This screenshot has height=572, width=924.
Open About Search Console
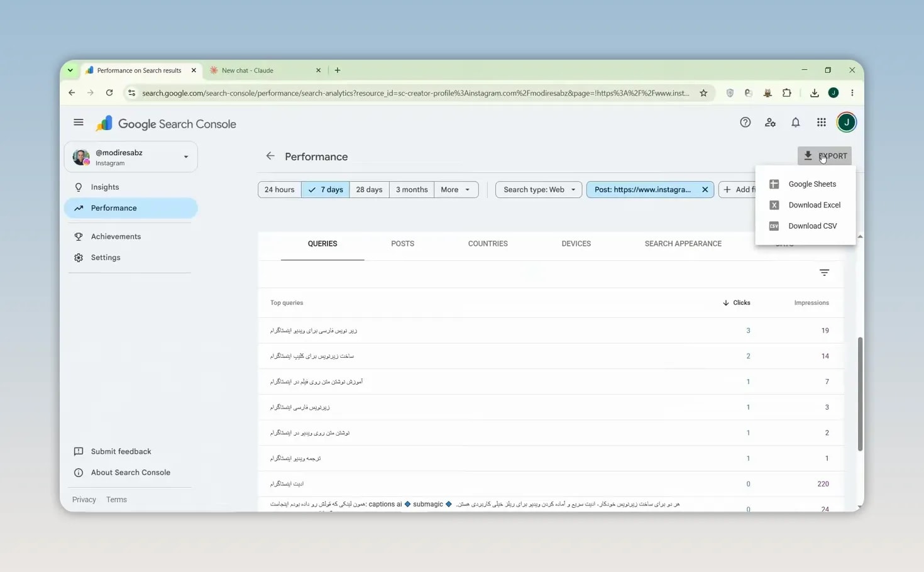(131, 473)
